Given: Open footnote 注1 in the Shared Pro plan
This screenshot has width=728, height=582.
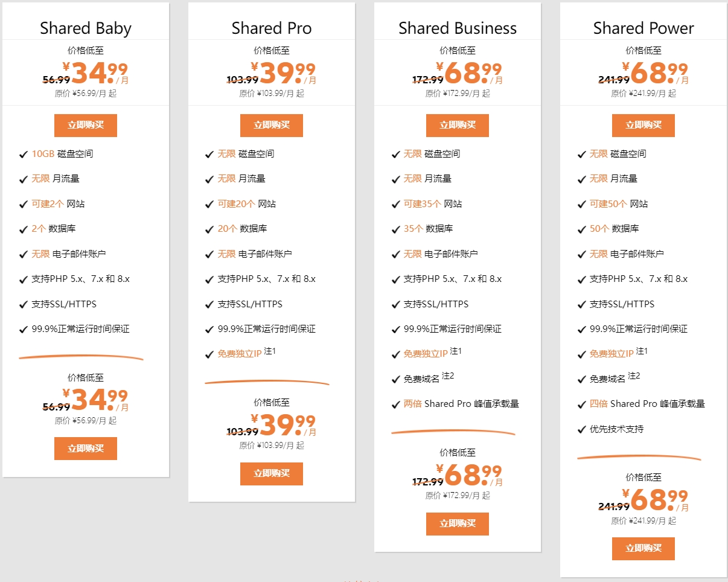Looking at the screenshot, I should [270, 351].
